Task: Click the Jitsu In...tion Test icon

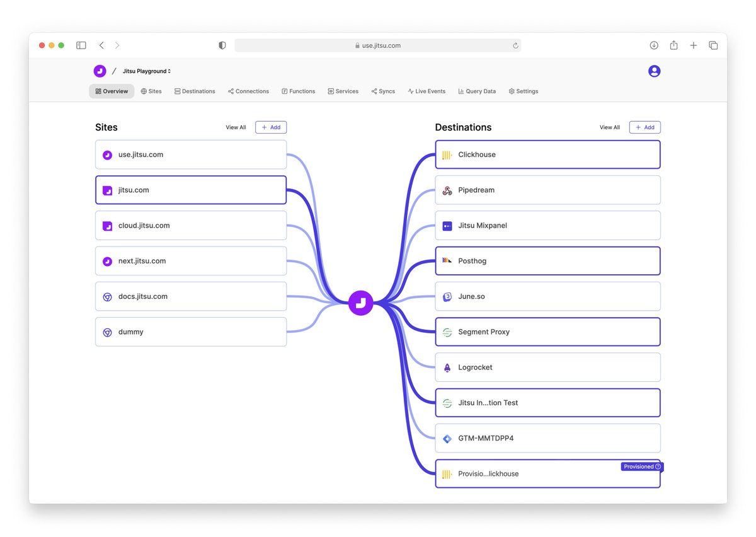Action: tap(447, 403)
